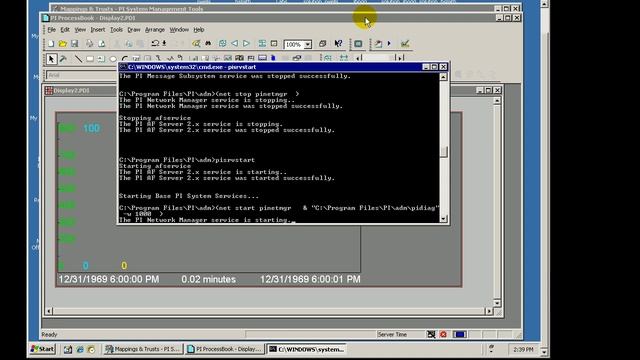Click the Save diskette toolbar icon
The image size is (640, 360).
click(74, 44)
